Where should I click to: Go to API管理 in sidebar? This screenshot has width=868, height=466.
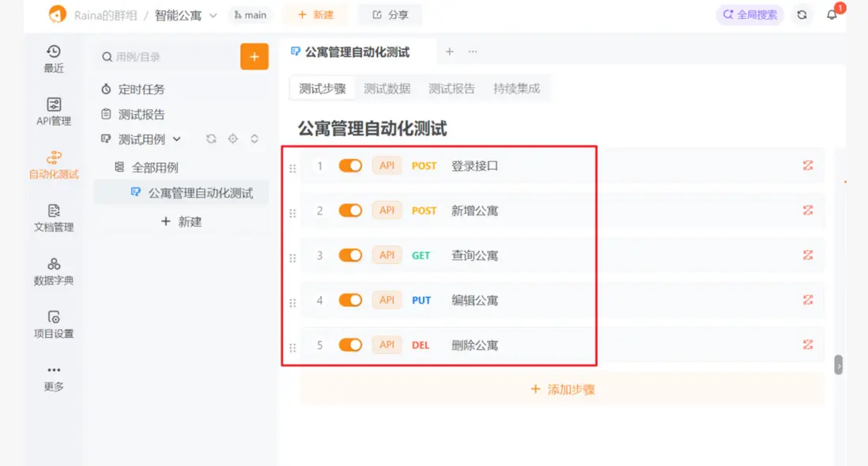[x=54, y=112]
